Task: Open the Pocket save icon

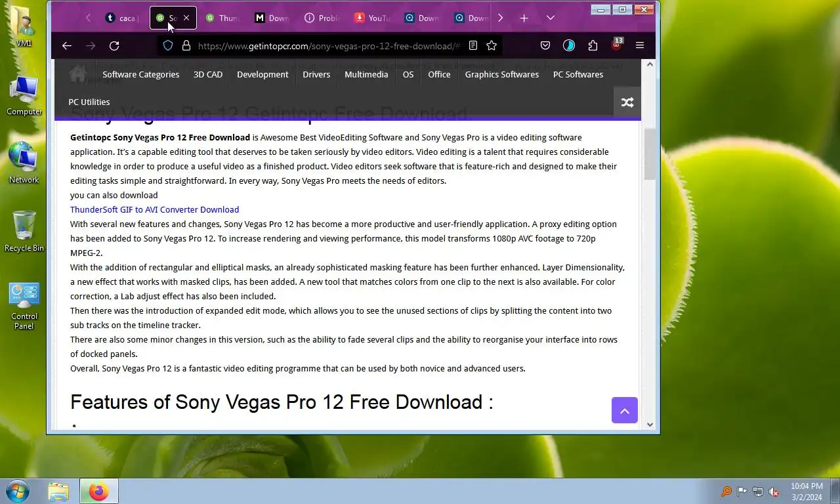Action: (545, 45)
